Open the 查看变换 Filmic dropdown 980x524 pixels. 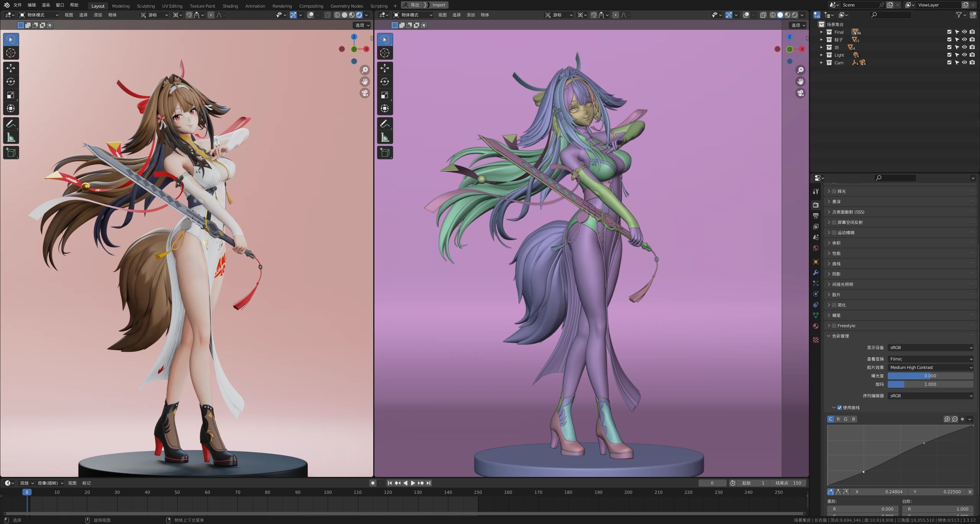930,359
